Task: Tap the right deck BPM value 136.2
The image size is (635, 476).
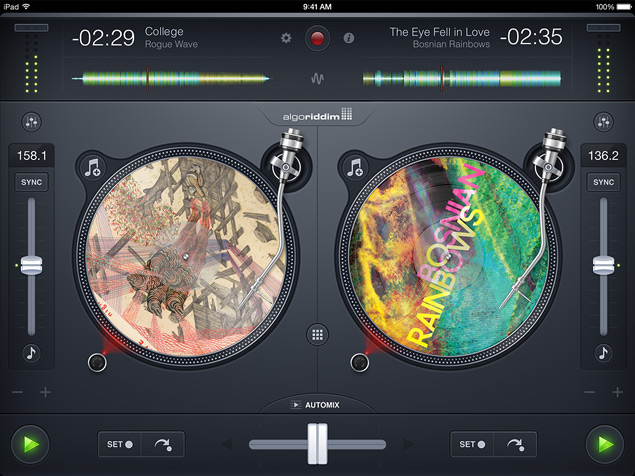Action: coord(603,156)
